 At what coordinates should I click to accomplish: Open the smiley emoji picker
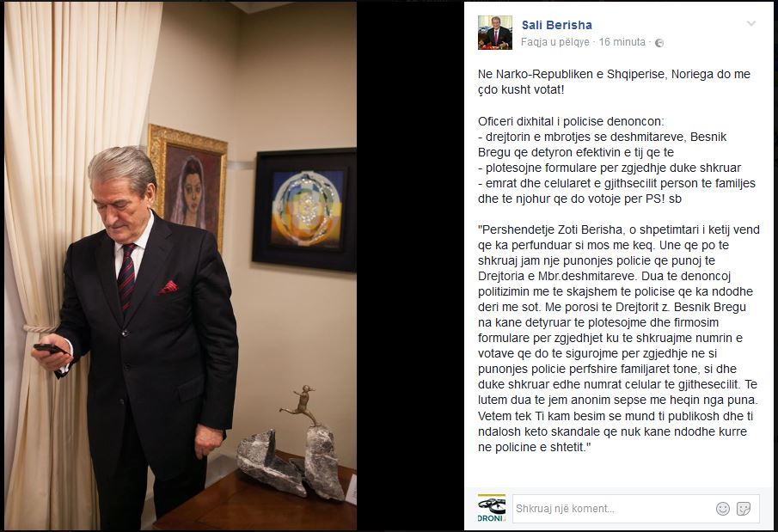click(723, 509)
